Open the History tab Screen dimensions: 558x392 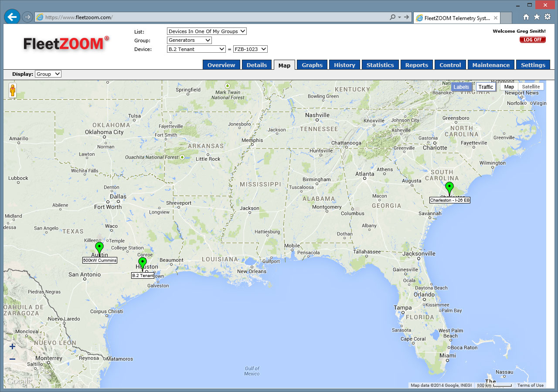pos(344,65)
